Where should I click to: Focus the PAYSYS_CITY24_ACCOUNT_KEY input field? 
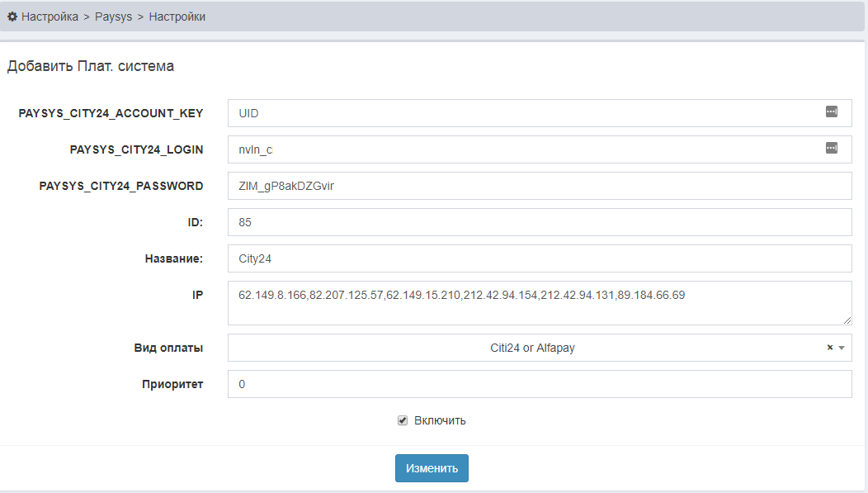pyautogui.click(x=540, y=113)
